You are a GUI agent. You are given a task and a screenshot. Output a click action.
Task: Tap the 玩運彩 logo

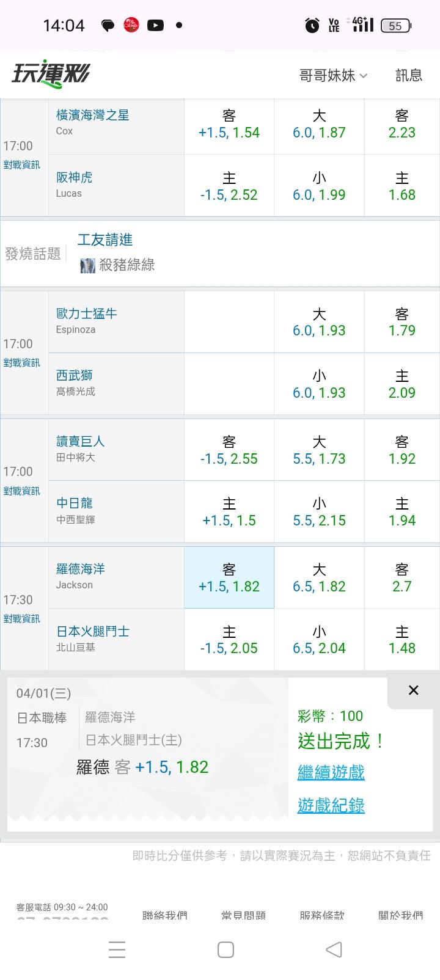pos(51,75)
